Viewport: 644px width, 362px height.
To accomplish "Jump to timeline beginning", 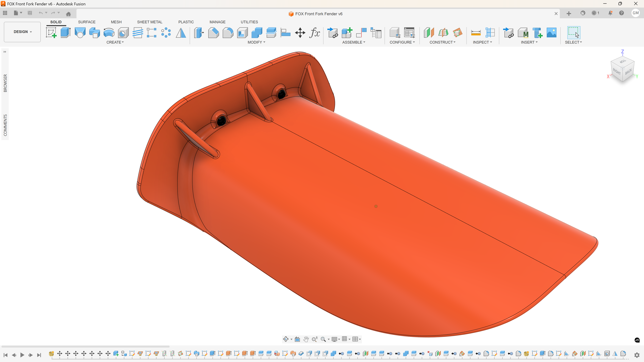I will pos(6,355).
